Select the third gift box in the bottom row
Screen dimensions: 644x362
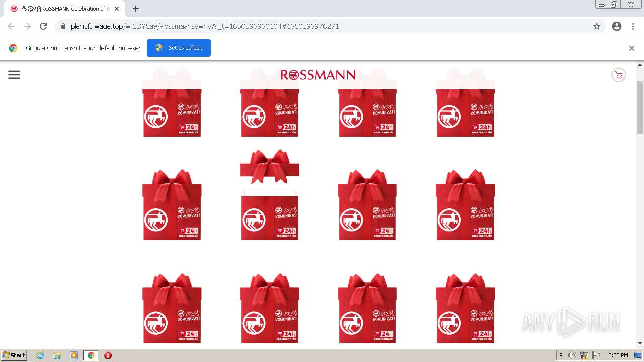pyautogui.click(x=367, y=309)
